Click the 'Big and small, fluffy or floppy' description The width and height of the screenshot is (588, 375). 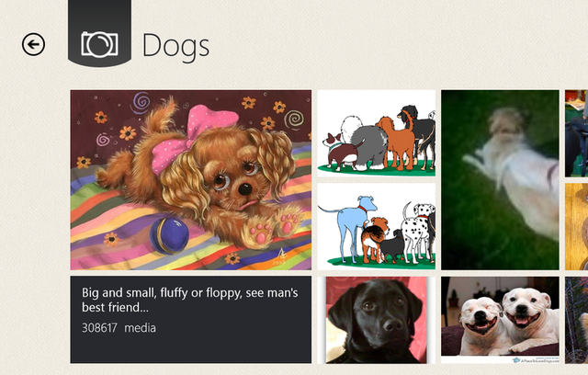[x=190, y=300]
